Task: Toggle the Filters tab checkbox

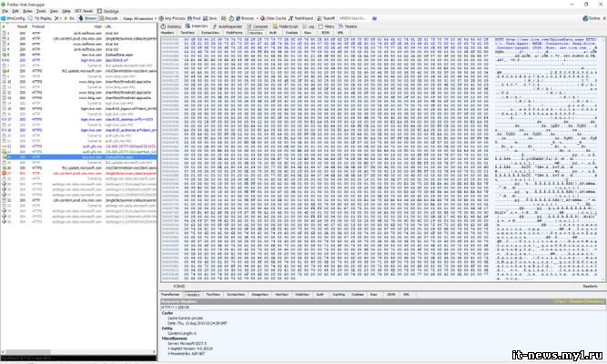Action: (x=320, y=26)
